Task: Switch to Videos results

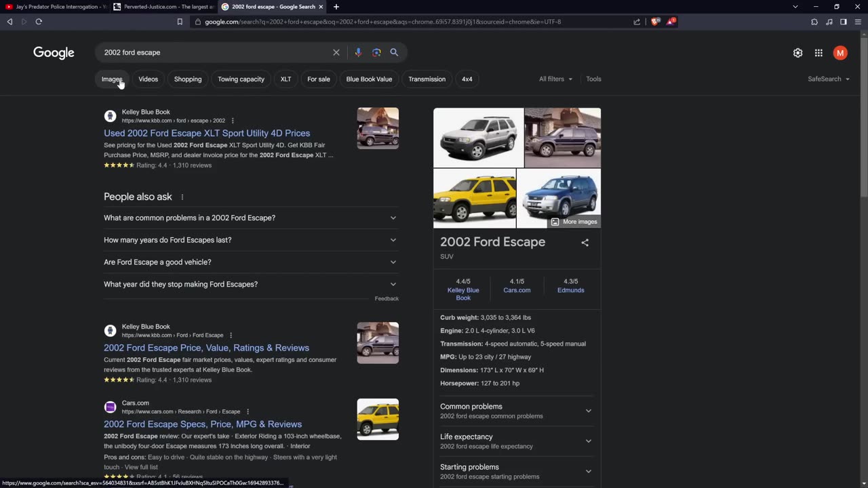Action: [148, 79]
